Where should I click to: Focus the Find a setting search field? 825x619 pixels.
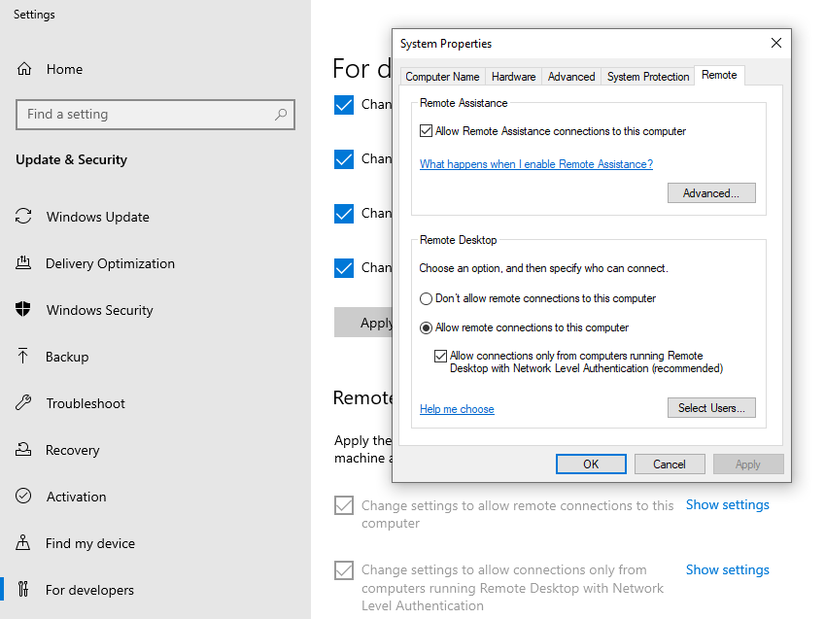(x=155, y=114)
